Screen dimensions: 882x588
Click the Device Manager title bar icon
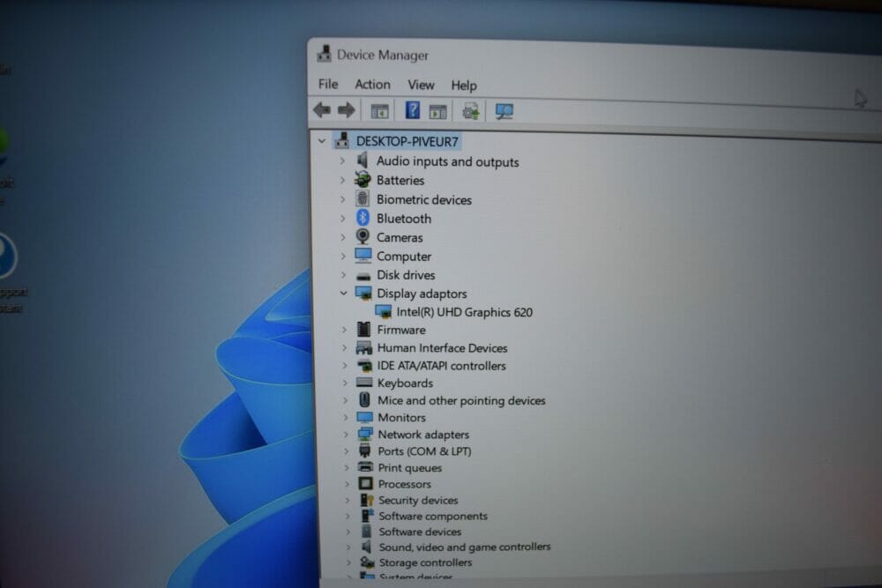pos(324,54)
